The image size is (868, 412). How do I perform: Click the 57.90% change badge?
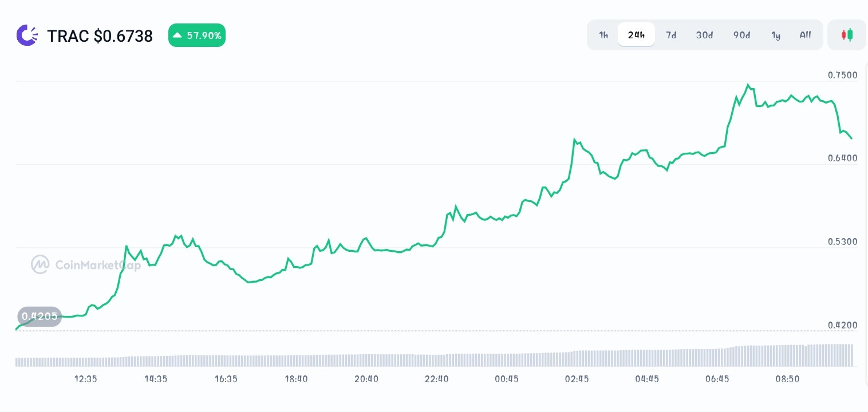pyautogui.click(x=196, y=35)
